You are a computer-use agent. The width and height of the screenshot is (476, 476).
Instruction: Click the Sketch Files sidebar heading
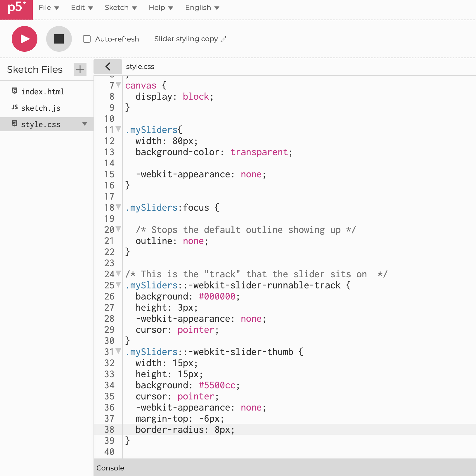[x=35, y=70]
